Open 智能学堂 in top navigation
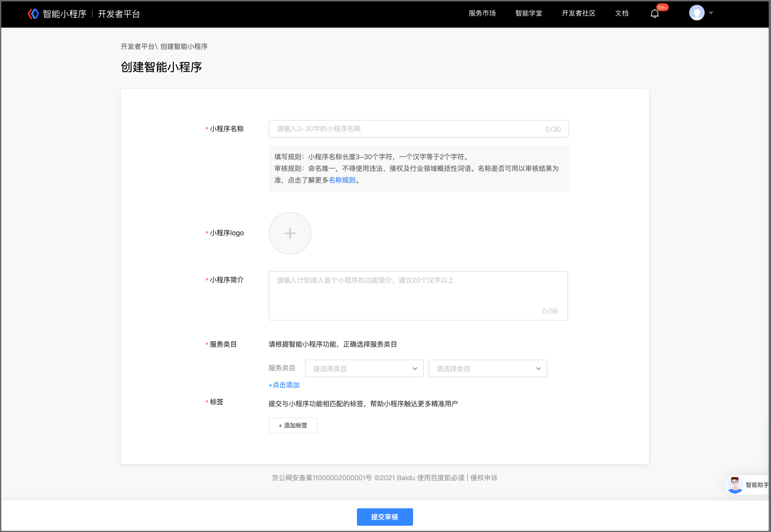The image size is (771, 532). [x=529, y=14]
